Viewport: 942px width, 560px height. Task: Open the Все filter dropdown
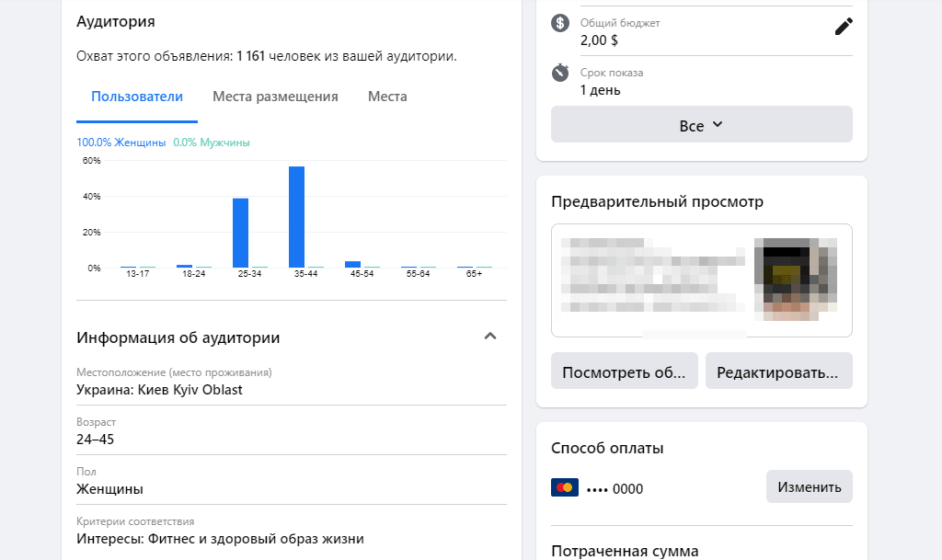click(x=700, y=124)
